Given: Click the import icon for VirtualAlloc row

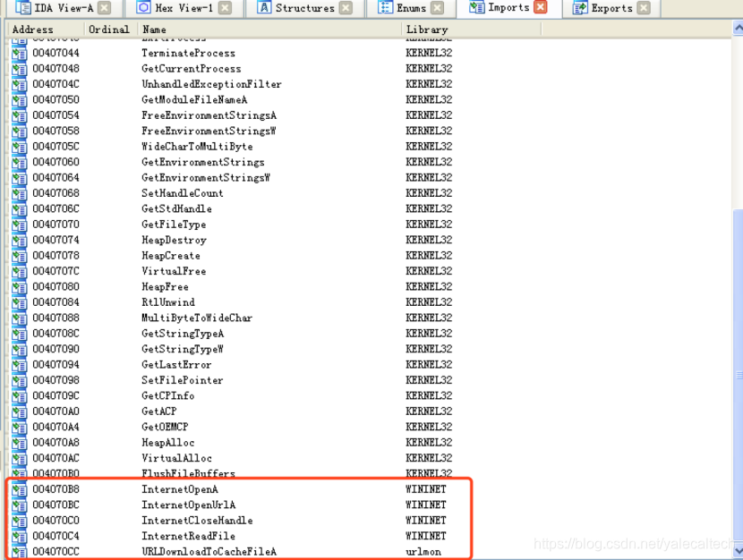Looking at the screenshot, I should coord(20,459).
